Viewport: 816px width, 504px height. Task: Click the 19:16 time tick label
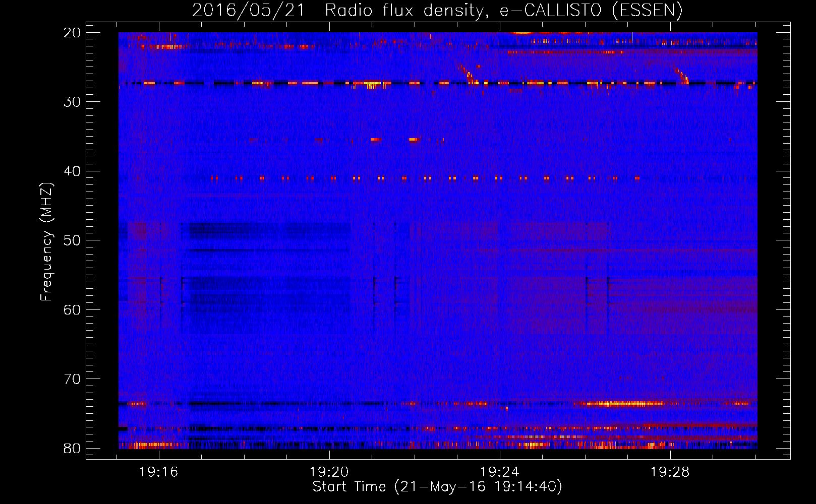coord(159,472)
